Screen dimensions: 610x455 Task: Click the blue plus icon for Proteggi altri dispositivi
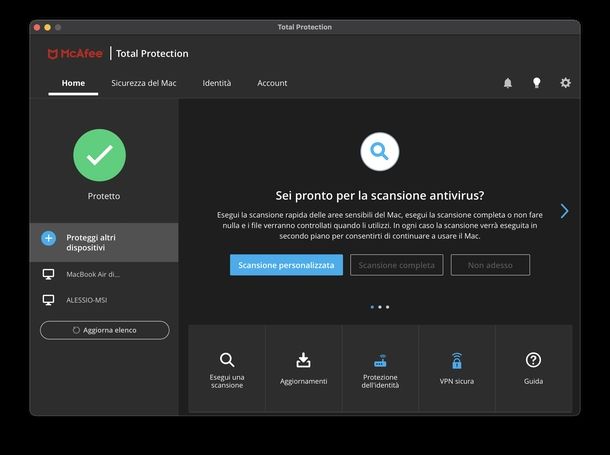point(49,238)
